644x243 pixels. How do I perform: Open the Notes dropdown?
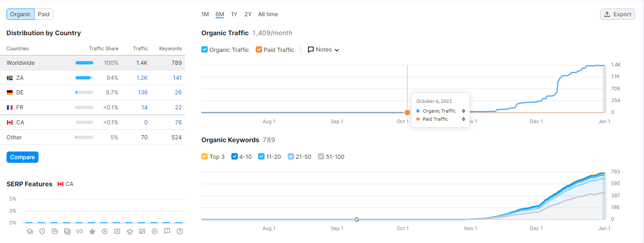(x=323, y=49)
